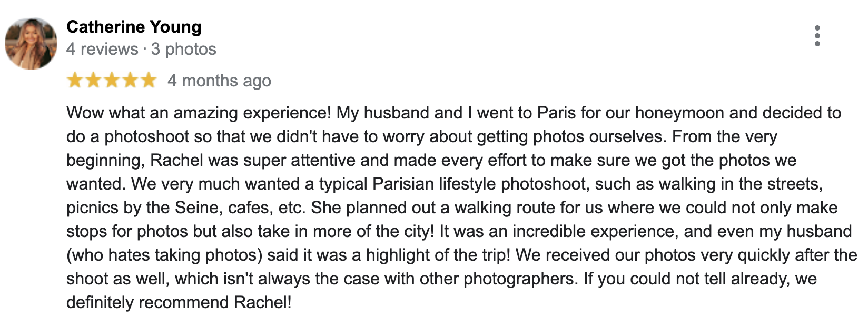Viewport: 868px width, 316px height.
Task: Click the "3 photos" count text
Action: pos(184,49)
